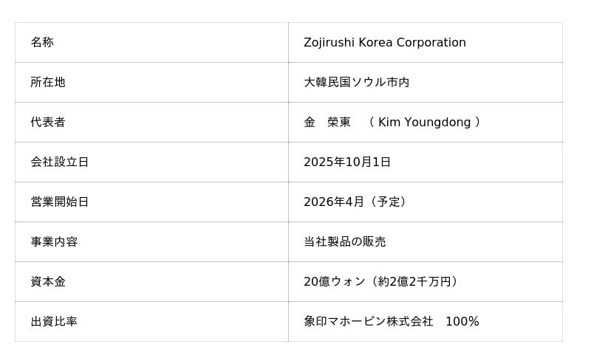Image resolution: width=591 pixels, height=364 pixels.
Task: Select the 事業内容 row label
Action: pos(54,242)
